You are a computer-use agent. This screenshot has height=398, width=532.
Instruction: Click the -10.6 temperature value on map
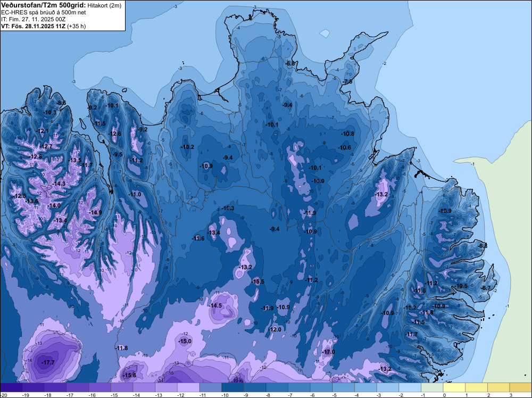click(x=344, y=147)
